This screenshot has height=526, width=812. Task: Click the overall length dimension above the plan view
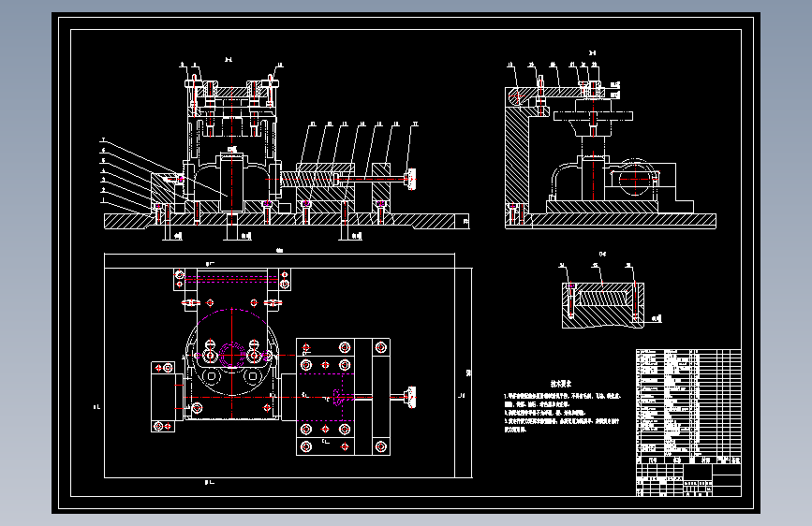(280, 252)
